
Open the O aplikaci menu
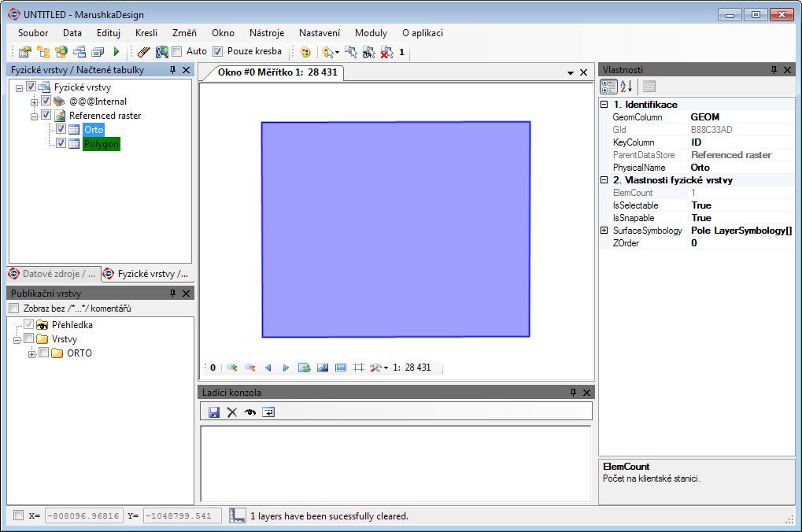click(423, 33)
